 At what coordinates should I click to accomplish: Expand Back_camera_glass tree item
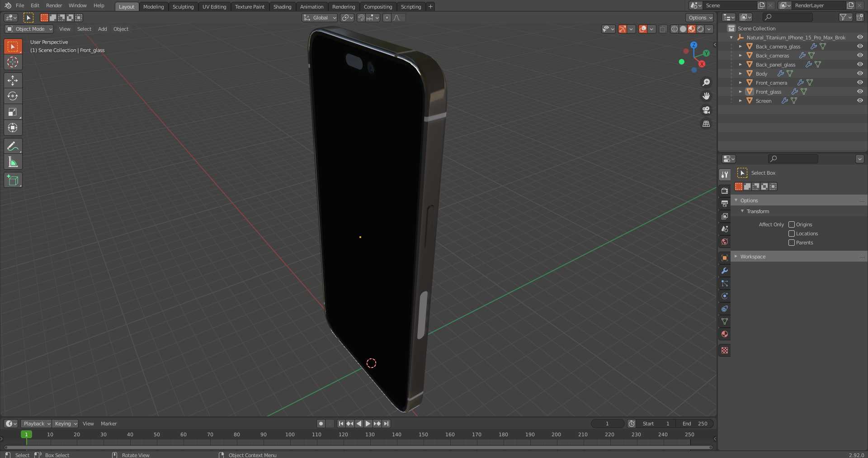740,46
